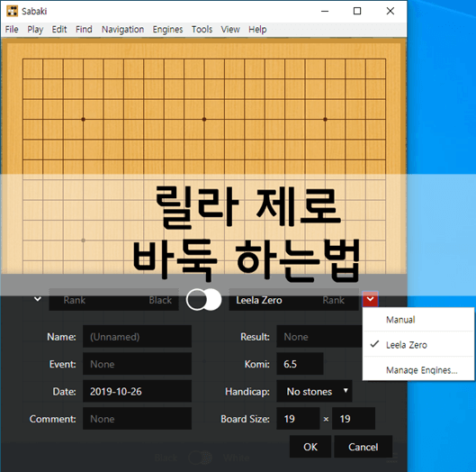This screenshot has width=476, height=472.
Task: Click the black player Rank field
Action: pos(75,300)
